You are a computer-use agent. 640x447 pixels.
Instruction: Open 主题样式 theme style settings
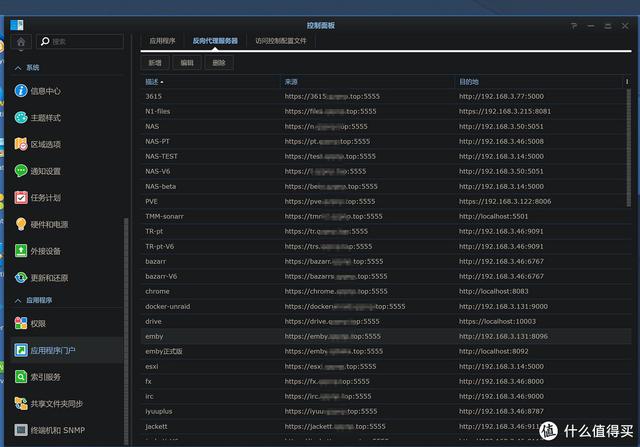click(22, 118)
